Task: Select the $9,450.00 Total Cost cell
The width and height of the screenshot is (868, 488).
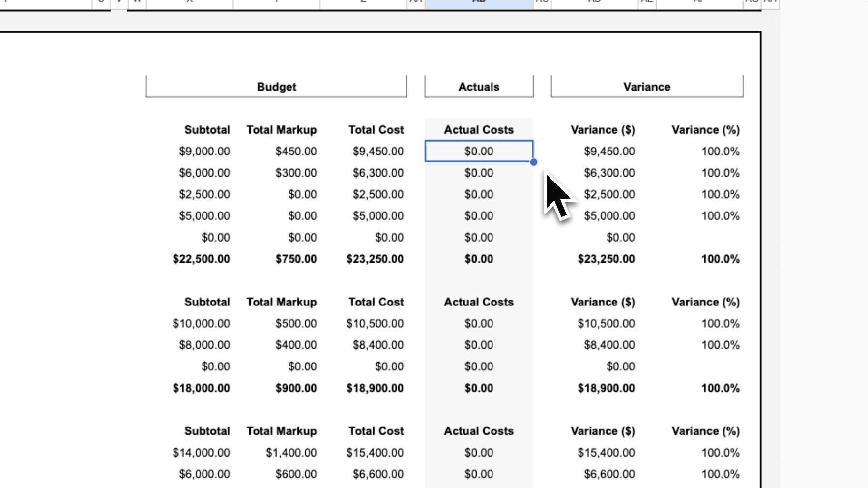Action: [377, 151]
